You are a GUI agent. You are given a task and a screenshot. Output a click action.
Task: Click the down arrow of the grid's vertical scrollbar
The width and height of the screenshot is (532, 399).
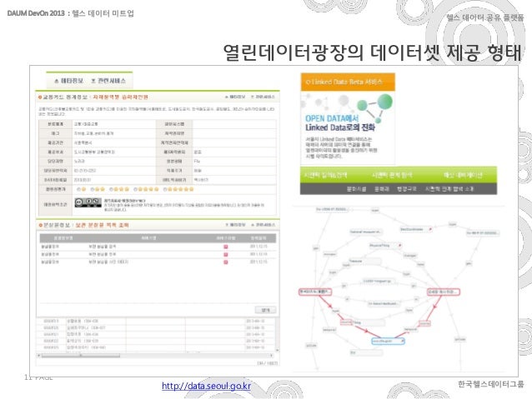[x=277, y=350]
